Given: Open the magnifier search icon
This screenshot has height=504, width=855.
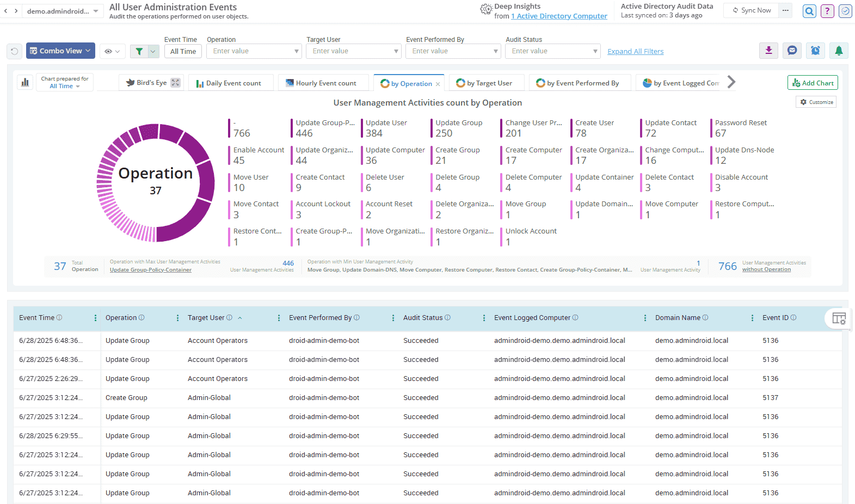Looking at the screenshot, I should 809,11.
